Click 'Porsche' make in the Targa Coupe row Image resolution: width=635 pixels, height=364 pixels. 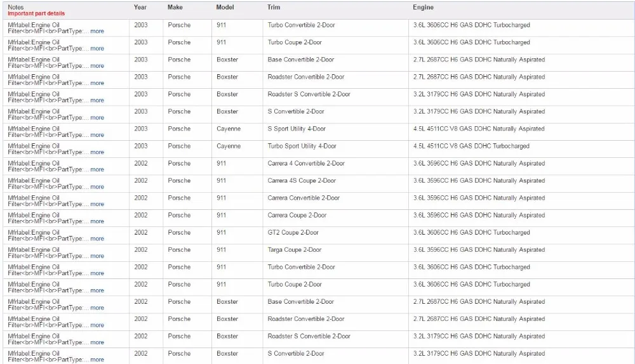pyautogui.click(x=179, y=250)
